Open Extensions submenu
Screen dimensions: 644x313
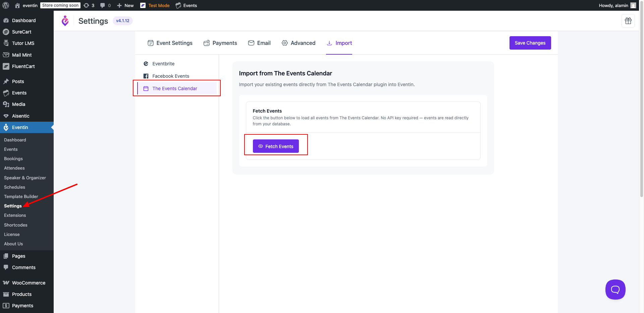click(x=15, y=215)
